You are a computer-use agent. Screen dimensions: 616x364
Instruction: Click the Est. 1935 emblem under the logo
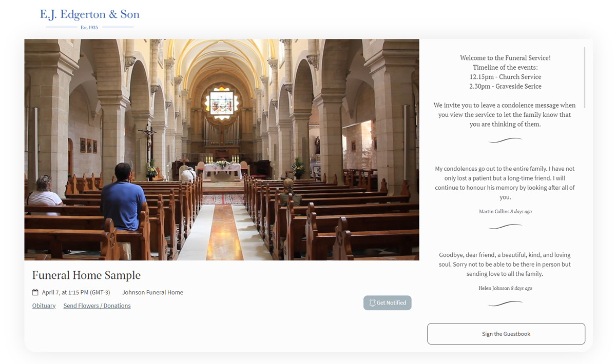(x=90, y=27)
